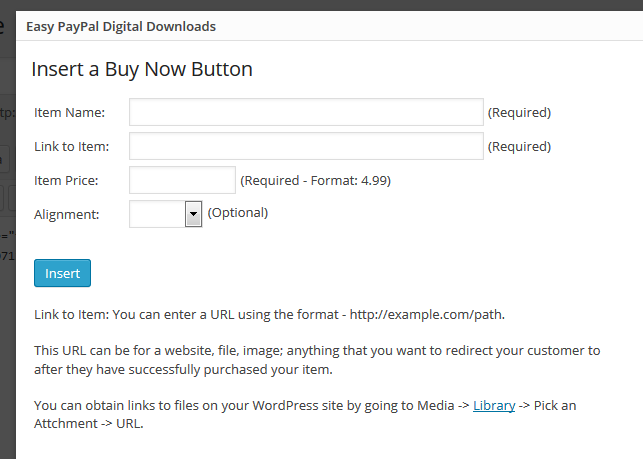Click the 'Format: 4.99' price hint
The width and height of the screenshot is (643, 459).
click(x=351, y=181)
